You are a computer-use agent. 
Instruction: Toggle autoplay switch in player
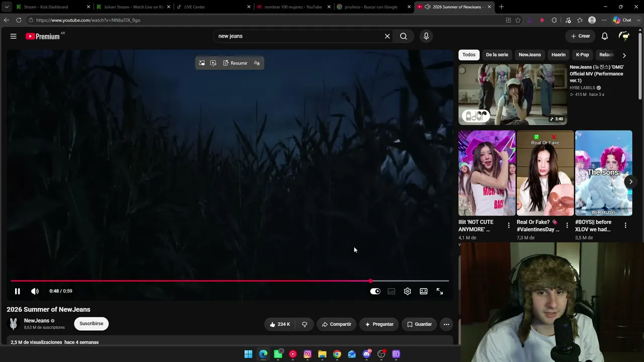(x=375, y=291)
